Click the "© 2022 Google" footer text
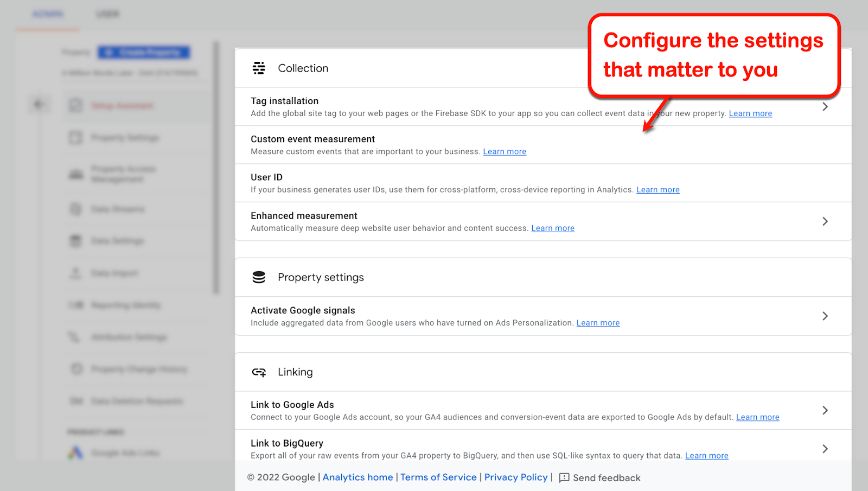868x491 pixels. point(281,477)
